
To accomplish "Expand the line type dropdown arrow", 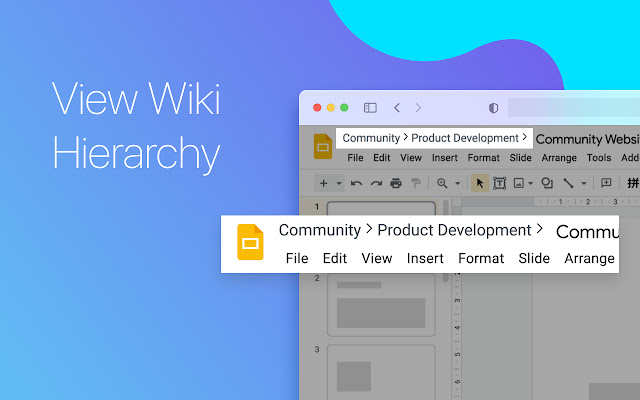I will tap(584, 184).
